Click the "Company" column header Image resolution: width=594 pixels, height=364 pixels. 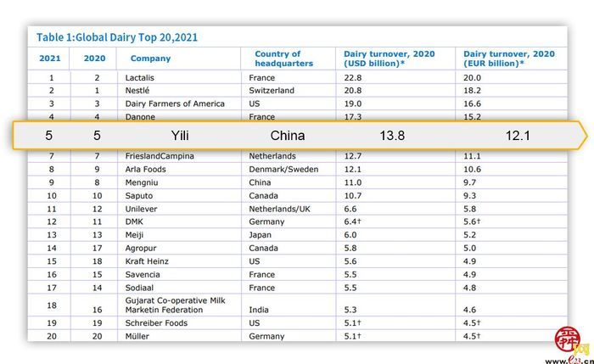tap(150, 59)
